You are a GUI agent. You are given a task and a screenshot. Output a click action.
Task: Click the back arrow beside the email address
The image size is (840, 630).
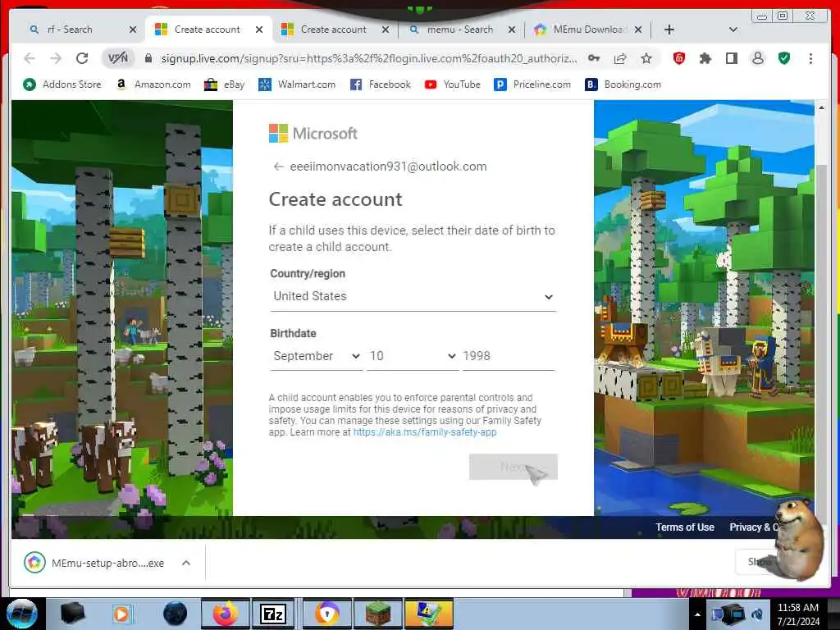pos(278,167)
